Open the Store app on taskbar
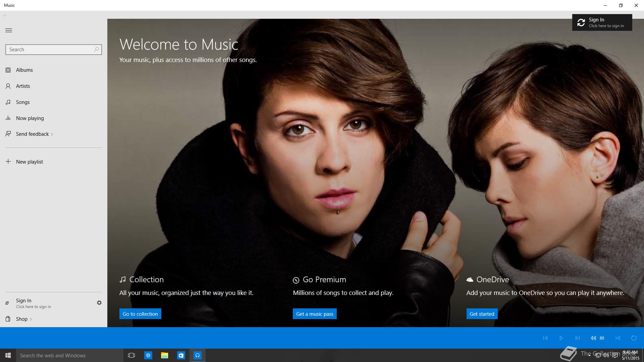 coord(181,355)
